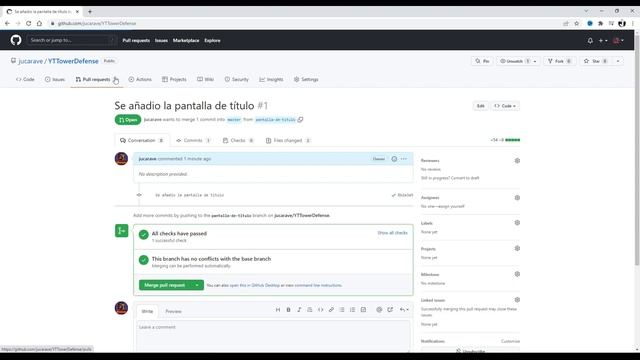Pin the repository with Pin button
This screenshot has height=360, width=640.
click(482, 61)
